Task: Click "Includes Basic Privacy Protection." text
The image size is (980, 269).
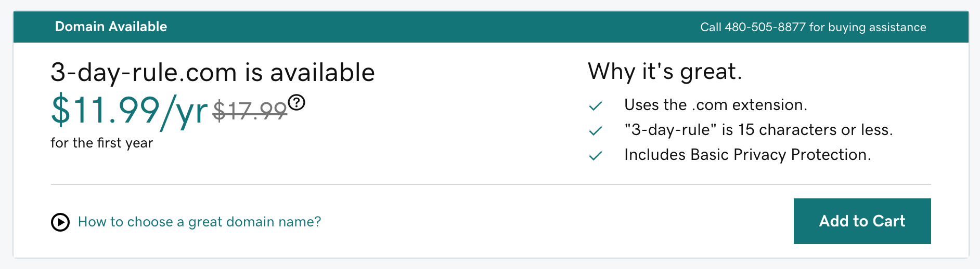Action: pyautogui.click(x=747, y=155)
